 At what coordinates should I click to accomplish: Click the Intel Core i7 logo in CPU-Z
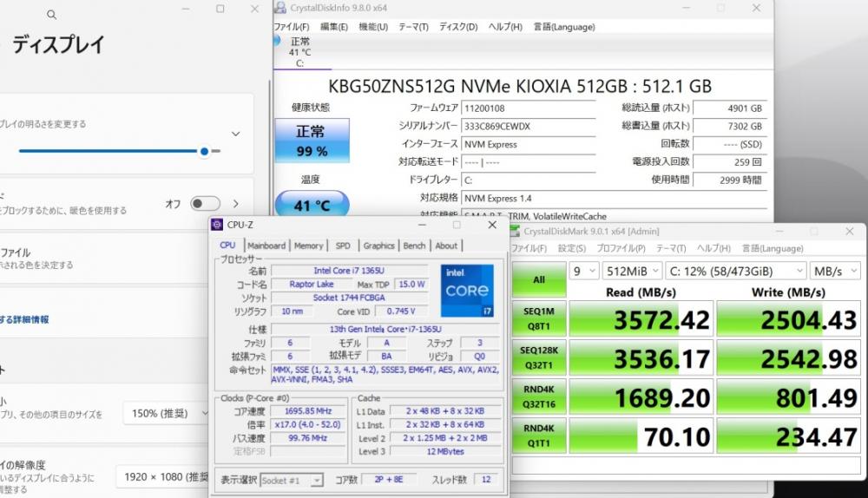(467, 291)
